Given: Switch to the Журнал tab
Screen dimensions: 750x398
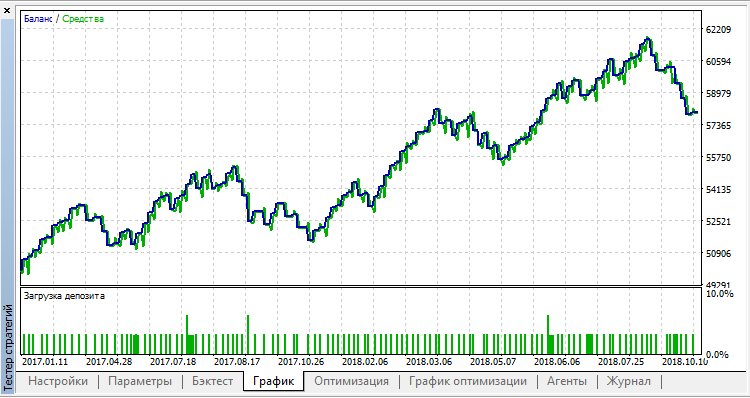Looking at the screenshot, I should point(629,381).
